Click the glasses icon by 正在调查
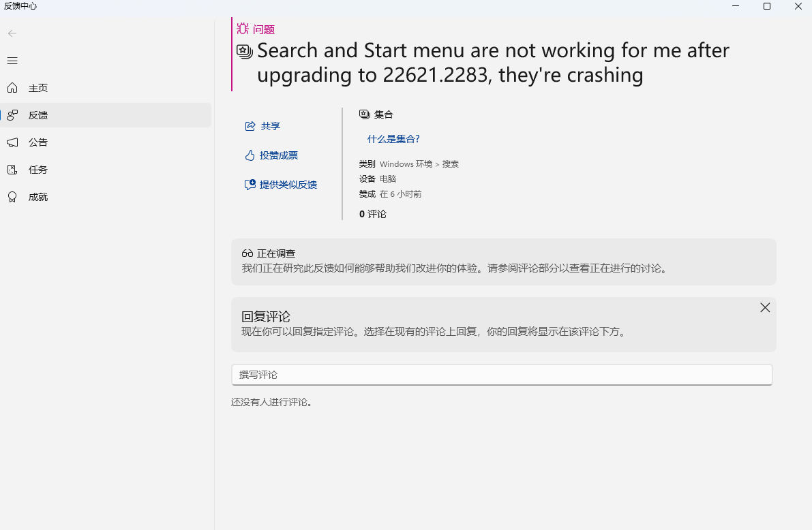812x530 pixels. 247,253
